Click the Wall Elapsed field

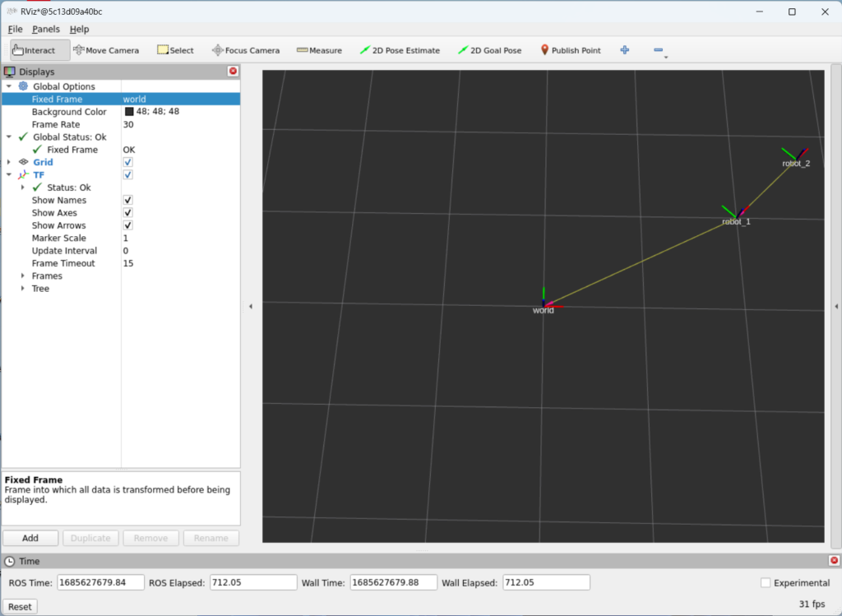pyautogui.click(x=546, y=582)
